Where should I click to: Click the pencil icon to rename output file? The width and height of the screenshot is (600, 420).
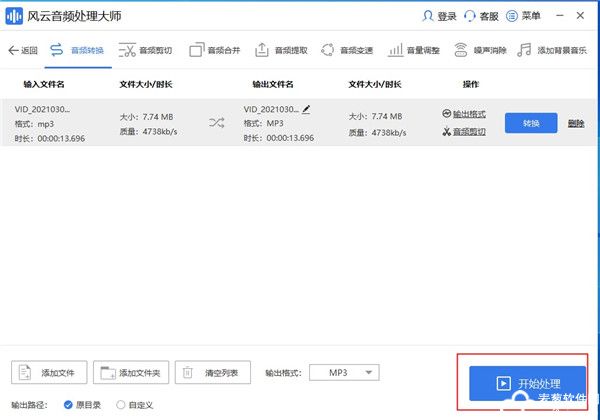point(306,109)
